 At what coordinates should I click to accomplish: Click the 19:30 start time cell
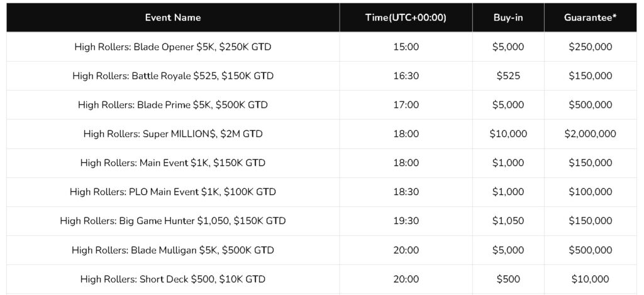pyautogui.click(x=406, y=221)
